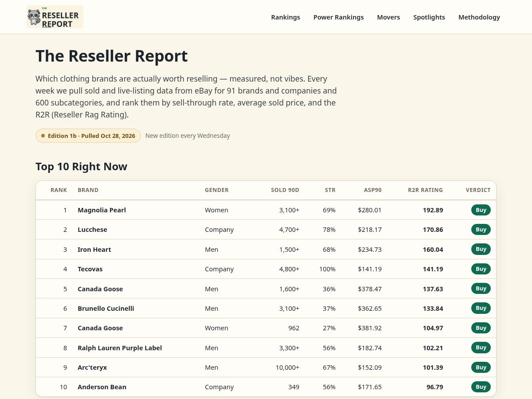Select the $381.92 ASP90 value

pyautogui.click(x=370, y=328)
